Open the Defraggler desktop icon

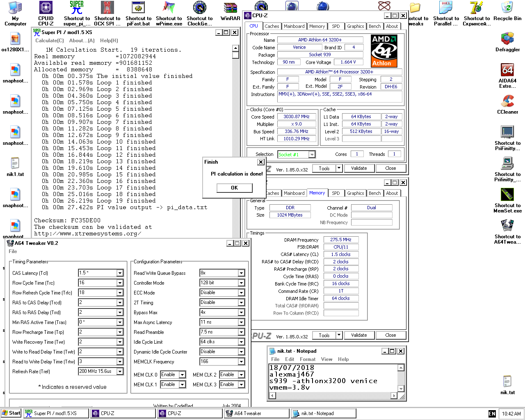click(507, 39)
